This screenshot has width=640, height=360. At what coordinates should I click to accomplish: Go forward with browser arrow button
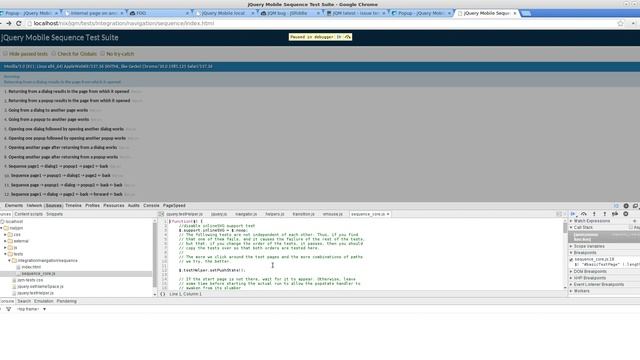point(9,24)
